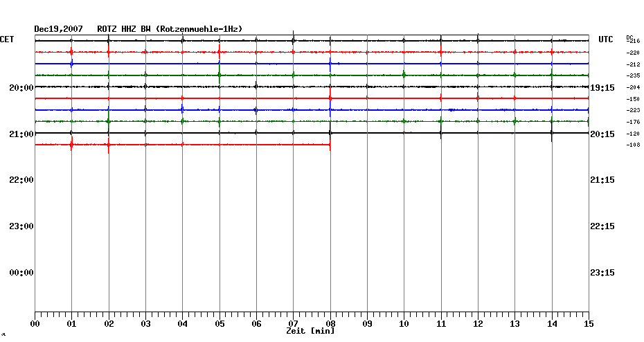Click the UTC label at top right
644x342 pixels.
click(x=605, y=39)
